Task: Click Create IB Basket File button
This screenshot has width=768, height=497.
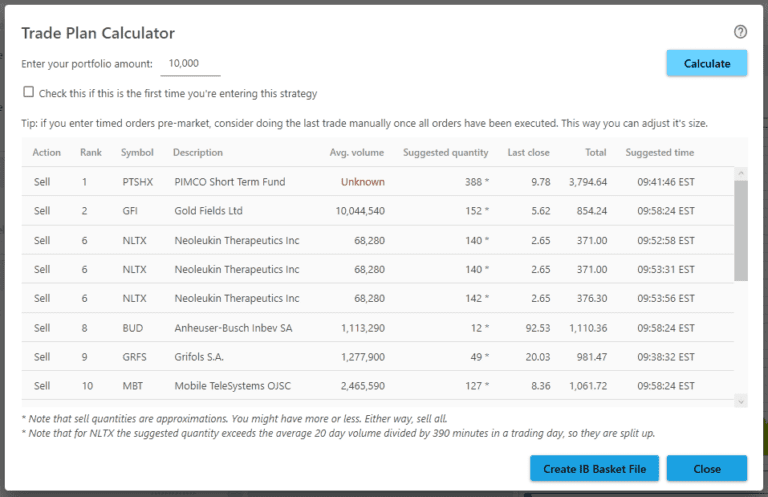Action: tap(593, 469)
